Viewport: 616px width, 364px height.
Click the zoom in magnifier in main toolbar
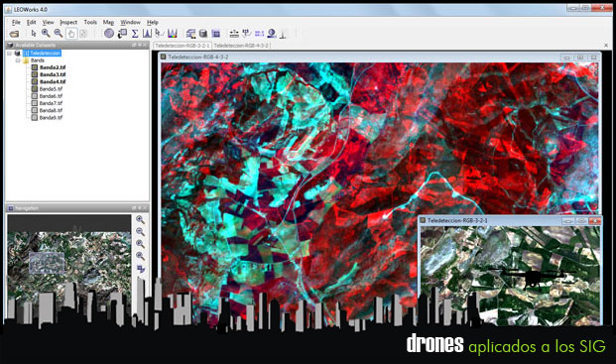click(x=46, y=34)
